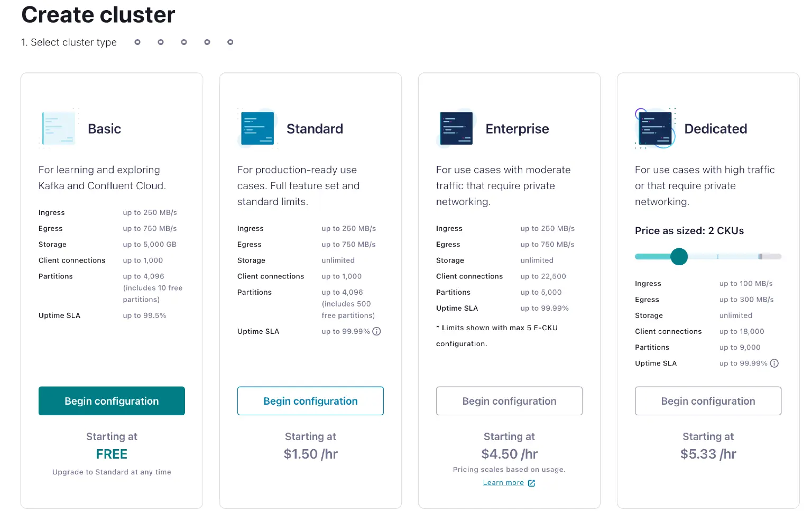Begin configuration for the Standard cluster

(x=310, y=400)
